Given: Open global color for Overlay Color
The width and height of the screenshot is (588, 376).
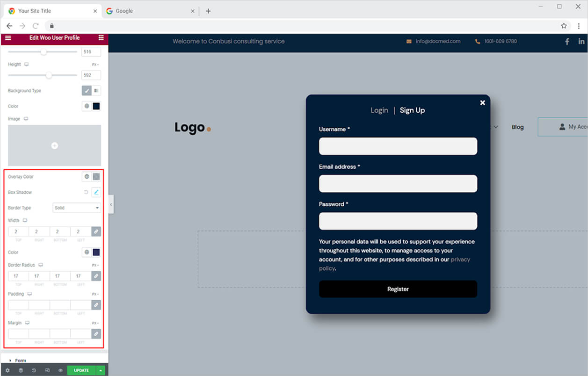Looking at the screenshot, I should point(87,177).
